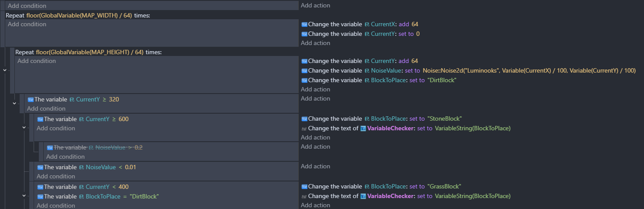Collapse the CurrentY ≥ 600 sub-event
This screenshot has height=209, width=644.
tap(24, 127)
